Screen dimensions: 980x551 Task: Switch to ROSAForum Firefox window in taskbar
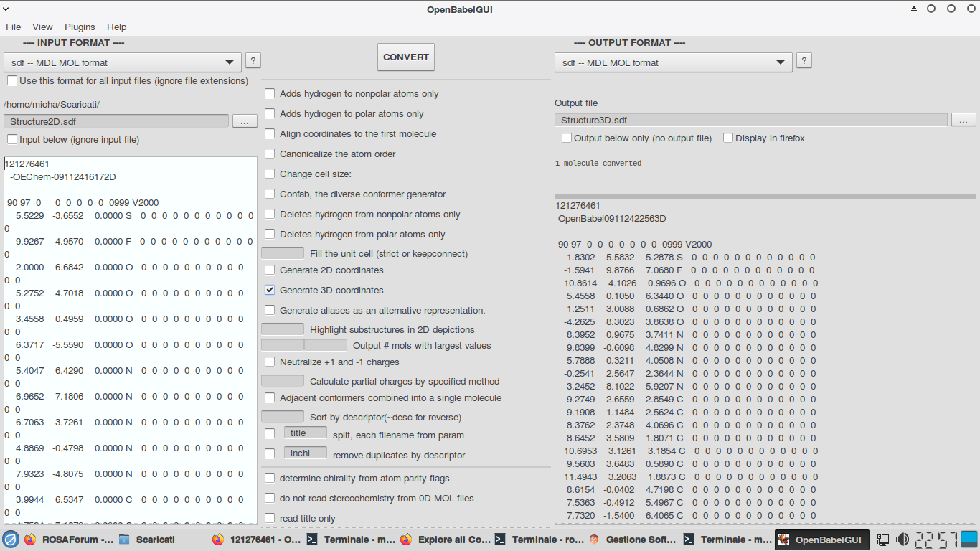pyautogui.click(x=68, y=540)
